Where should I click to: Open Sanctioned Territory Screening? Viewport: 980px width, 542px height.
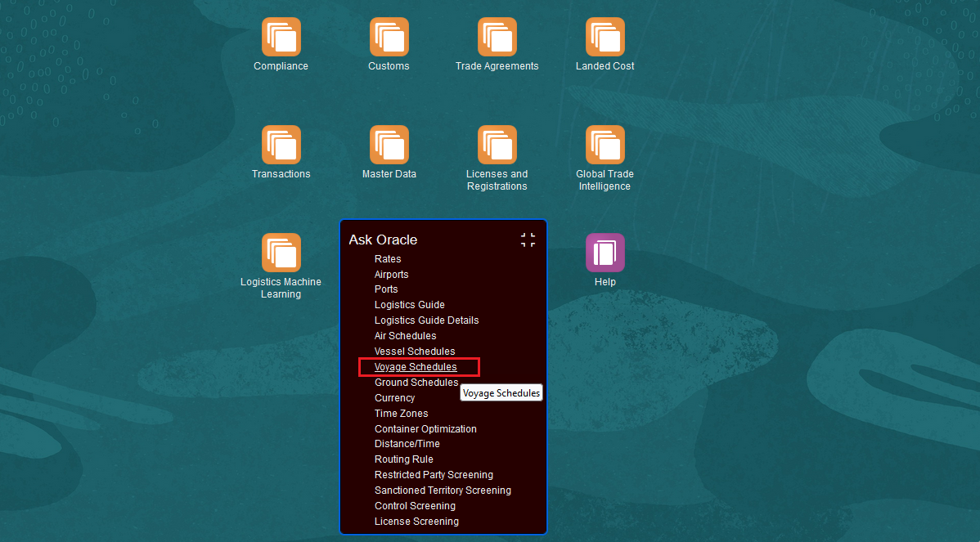(x=443, y=490)
